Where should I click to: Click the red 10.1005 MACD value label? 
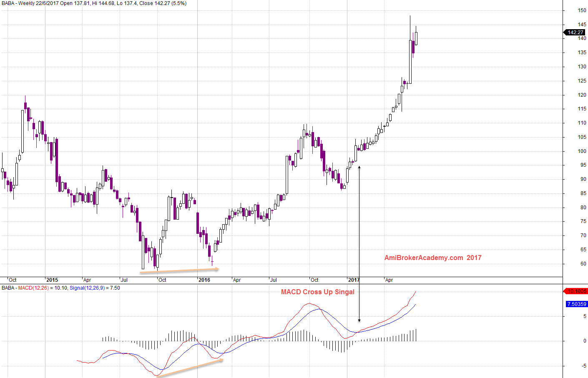click(x=577, y=291)
